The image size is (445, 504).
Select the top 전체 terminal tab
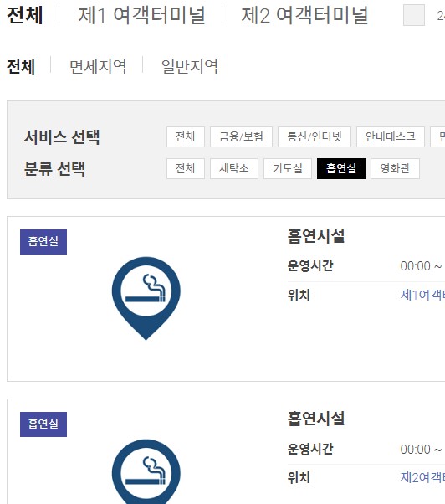25,15
